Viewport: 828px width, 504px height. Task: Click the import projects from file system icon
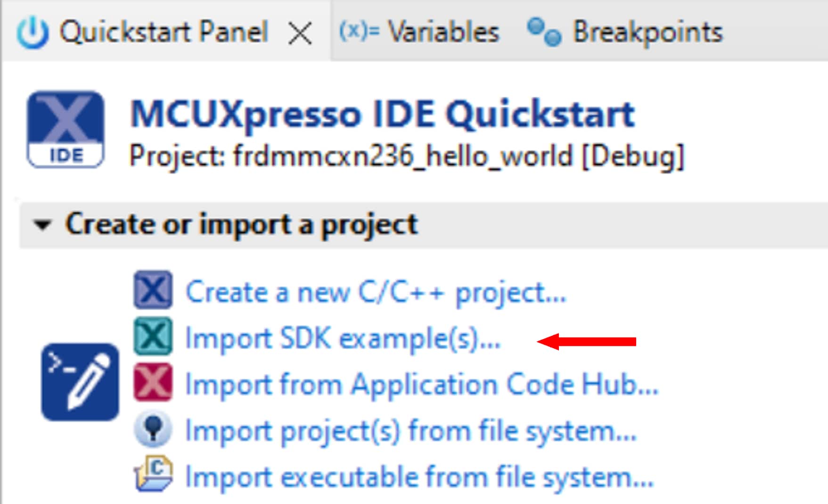pos(153,429)
